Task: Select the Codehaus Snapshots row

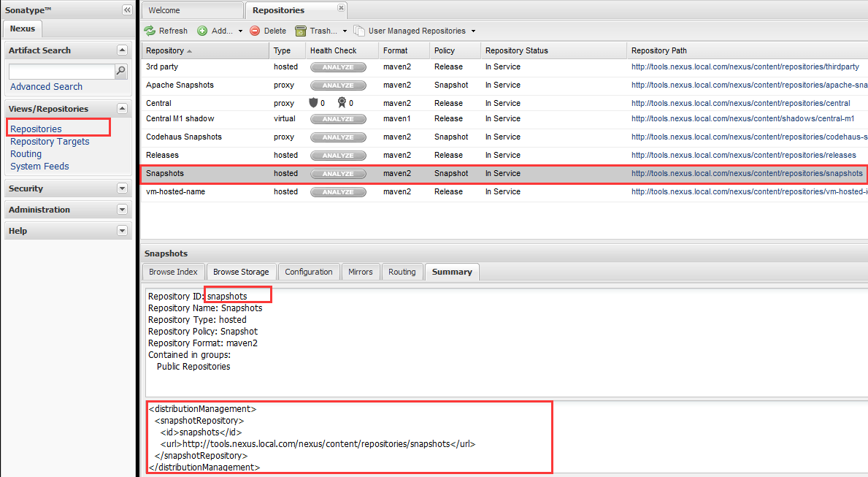Action: pos(504,137)
